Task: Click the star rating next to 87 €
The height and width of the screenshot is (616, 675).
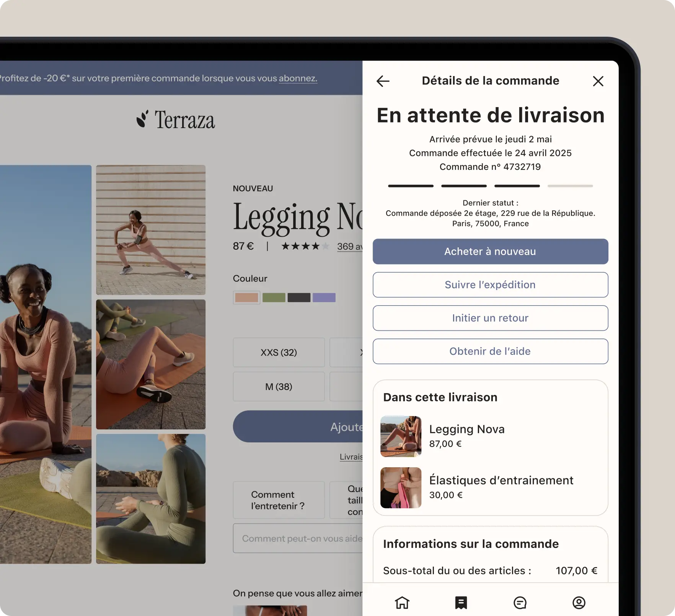Action: click(305, 246)
